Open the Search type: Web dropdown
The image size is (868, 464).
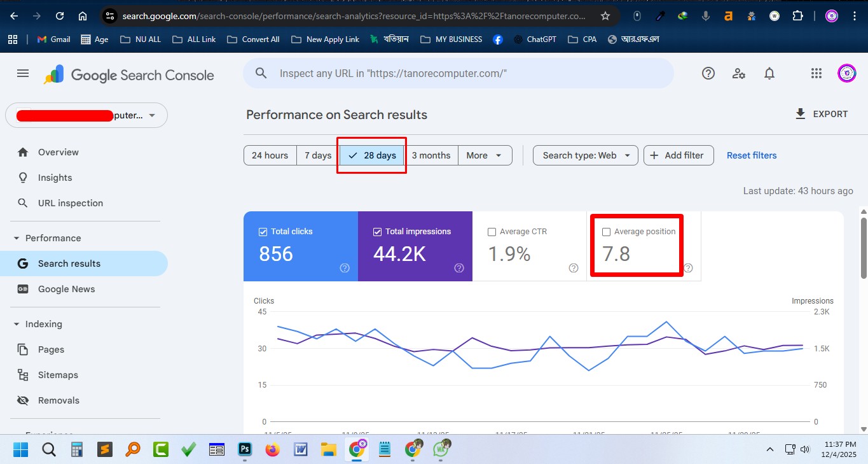click(x=584, y=155)
